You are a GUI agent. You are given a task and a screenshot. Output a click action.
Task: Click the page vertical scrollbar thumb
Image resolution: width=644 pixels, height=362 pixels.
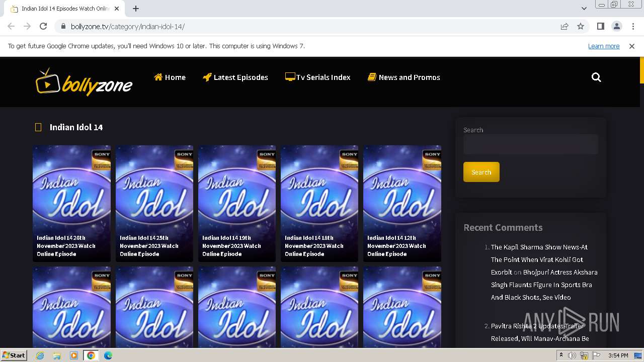coord(641,70)
